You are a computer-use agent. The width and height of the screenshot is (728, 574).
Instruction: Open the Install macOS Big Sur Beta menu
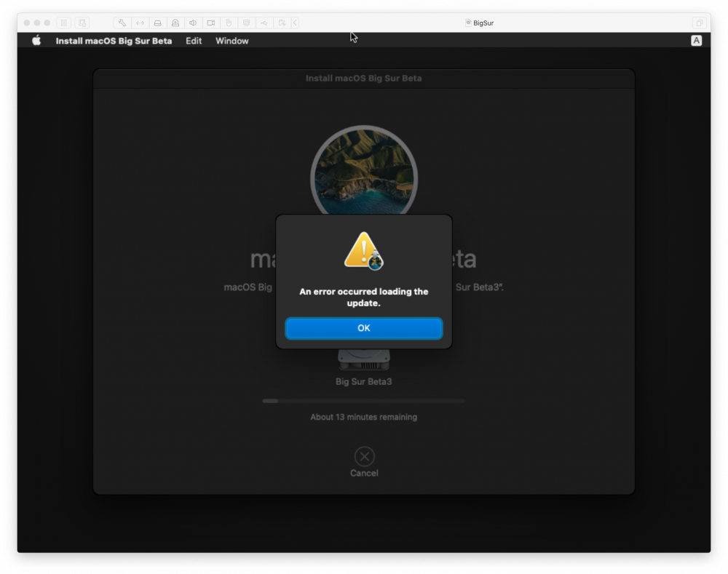click(114, 41)
